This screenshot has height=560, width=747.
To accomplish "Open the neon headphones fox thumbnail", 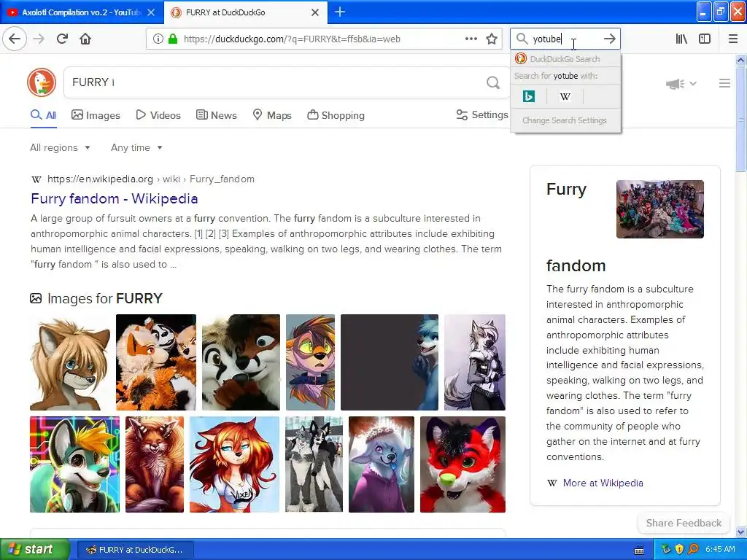I will tap(75, 464).
